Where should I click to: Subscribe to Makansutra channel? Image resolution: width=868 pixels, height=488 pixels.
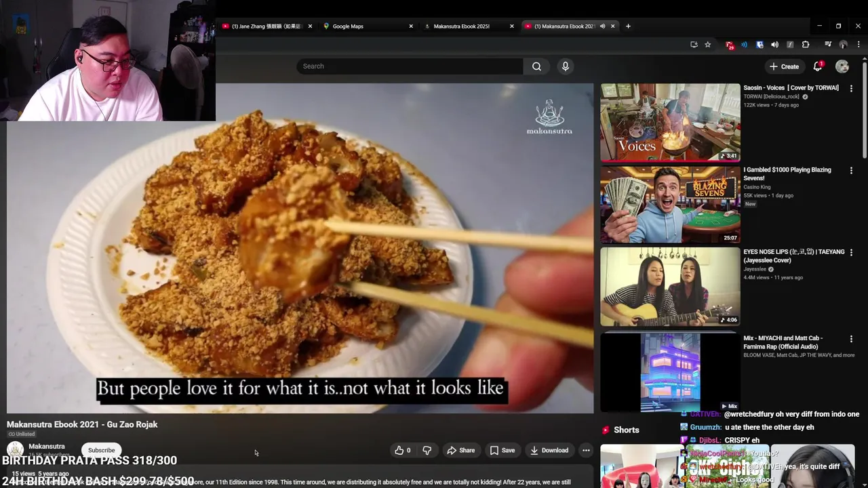101,450
